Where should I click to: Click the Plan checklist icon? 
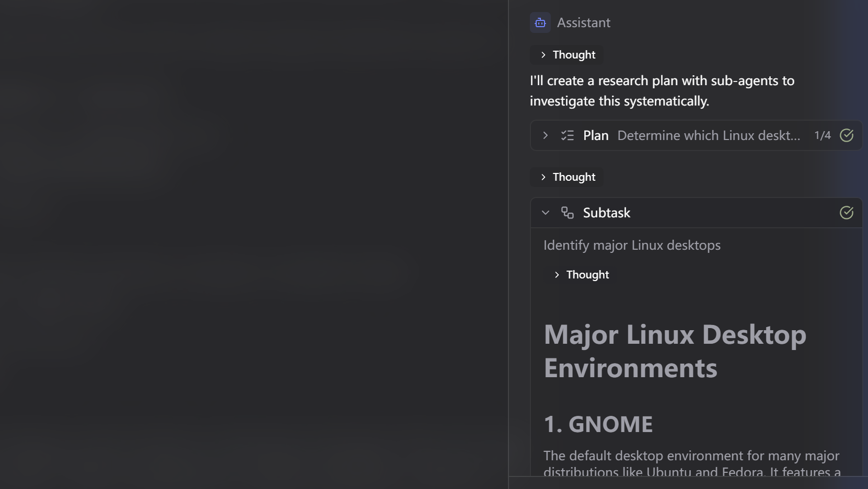(567, 136)
